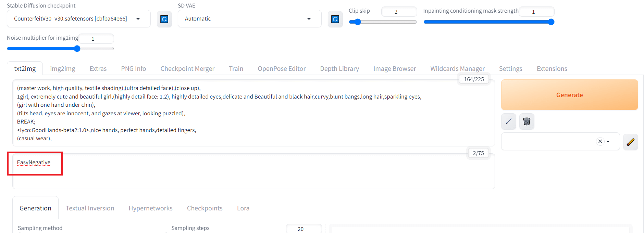Show the Lora tab
This screenshot has height=233, width=644.
click(x=243, y=208)
